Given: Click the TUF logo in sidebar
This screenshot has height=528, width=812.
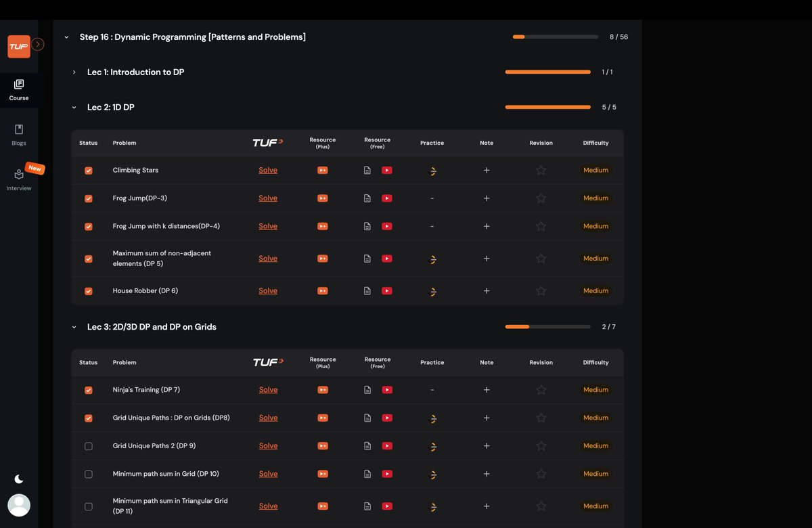Looking at the screenshot, I should [19, 47].
